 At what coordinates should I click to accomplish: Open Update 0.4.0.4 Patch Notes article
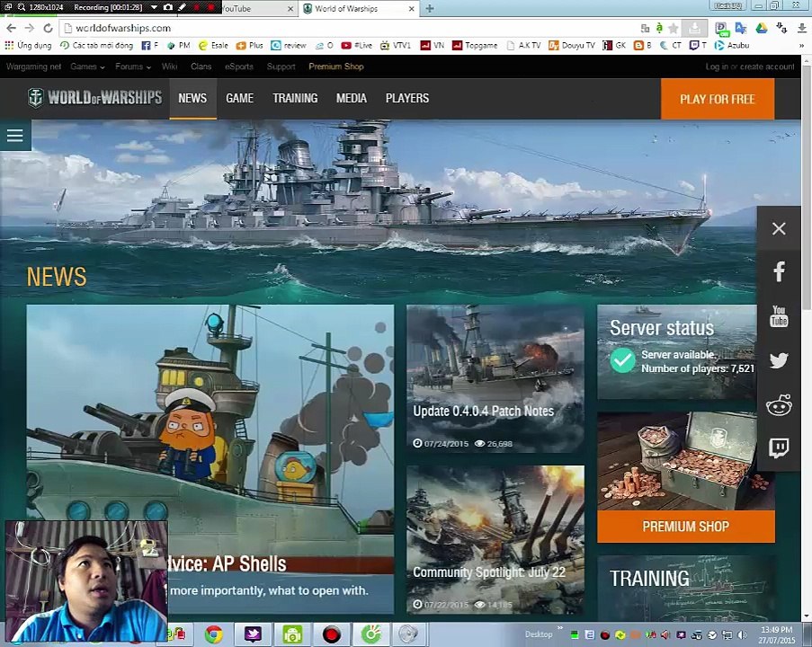tap(495, 379)
